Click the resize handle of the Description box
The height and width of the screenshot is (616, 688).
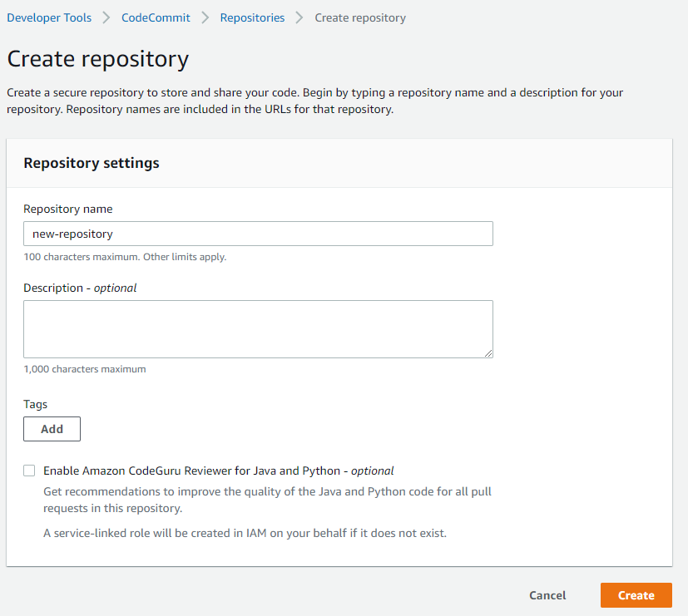488,352
